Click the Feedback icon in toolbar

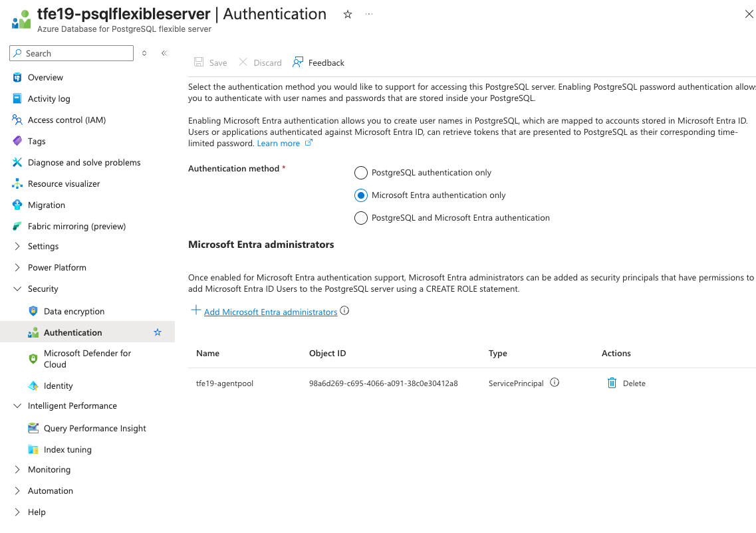coord(298,62)
